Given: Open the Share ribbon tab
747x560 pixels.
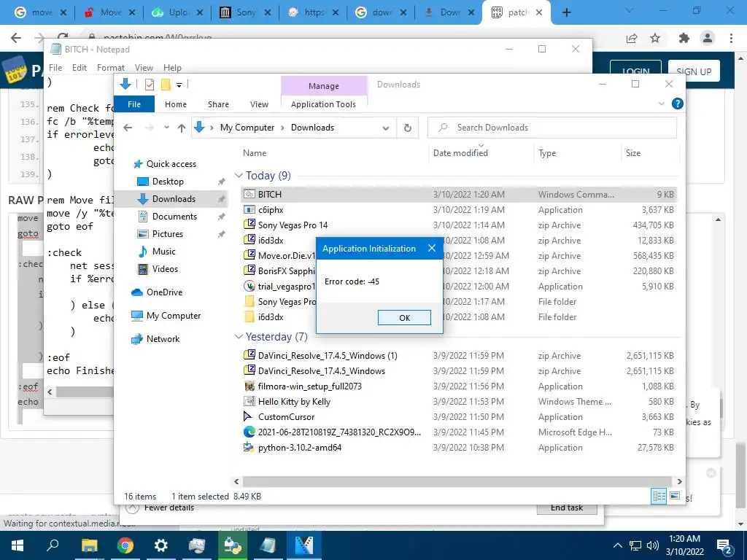Looking at the screenshot, I should pyautogui.click(x=218, y=104).
